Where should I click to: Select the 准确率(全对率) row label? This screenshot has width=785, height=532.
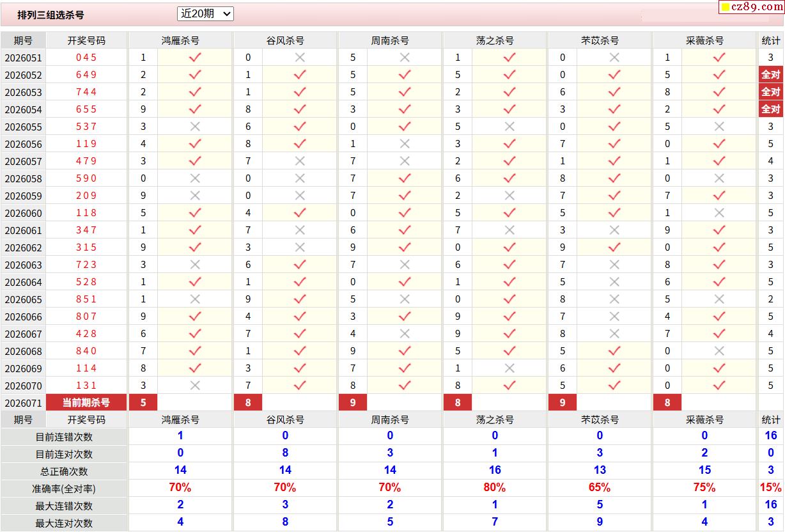[x=64, y=489]
